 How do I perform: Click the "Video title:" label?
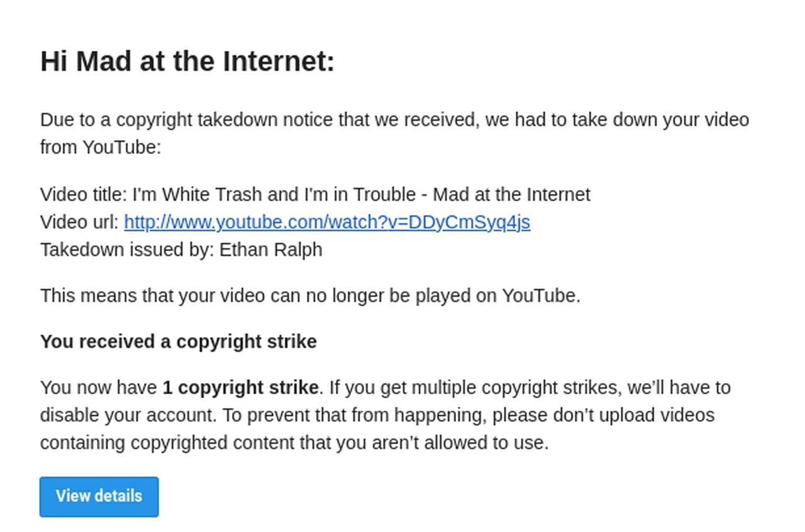coord(84,194)
